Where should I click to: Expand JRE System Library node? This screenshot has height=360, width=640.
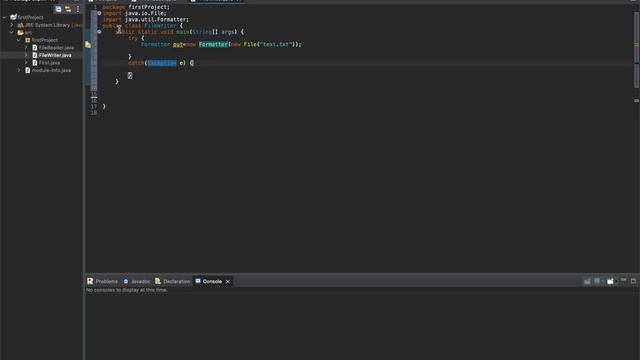(x=12, y=25)
